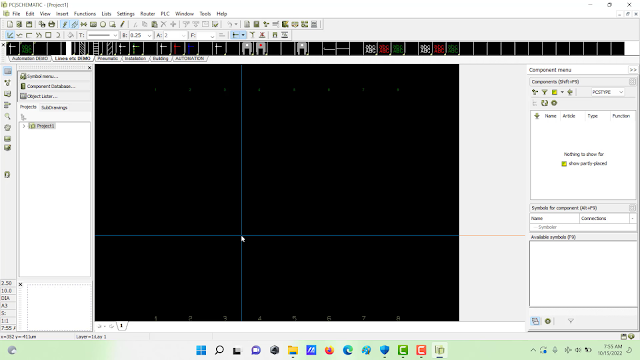Image resolution: width=640 pixels, height=360 pixels.
Task: Click the Delete X icon
Action: [164, 24]
